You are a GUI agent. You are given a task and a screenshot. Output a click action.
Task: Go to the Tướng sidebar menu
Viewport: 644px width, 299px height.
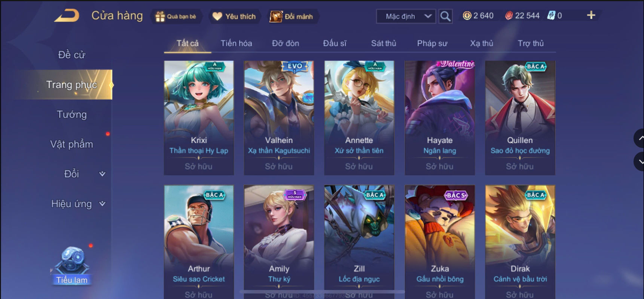(x=71, y=114)
